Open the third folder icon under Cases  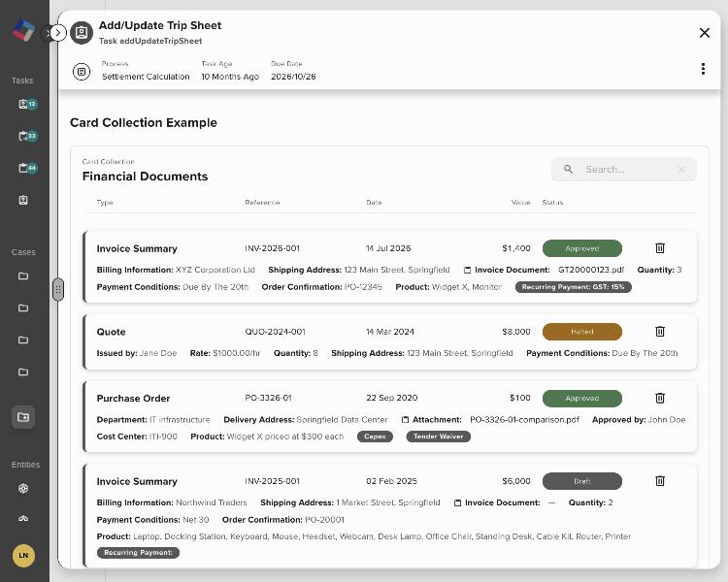coord(23,340)
